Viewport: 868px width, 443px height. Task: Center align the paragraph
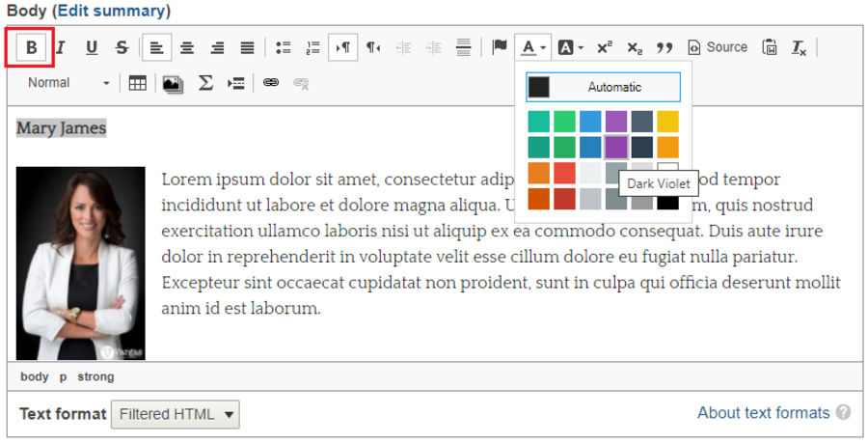[187, 47]
